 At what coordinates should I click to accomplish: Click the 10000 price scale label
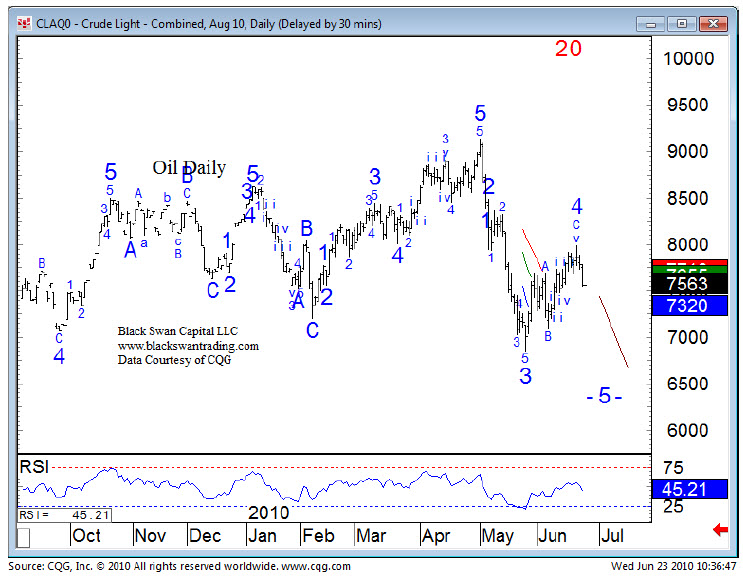coord(689,59)
